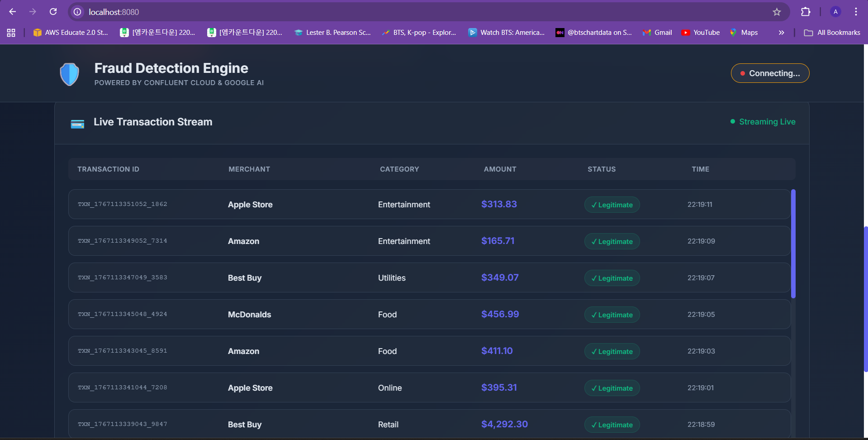Click the Utilities category cell

pyautogui.click(x=392, y=278)
